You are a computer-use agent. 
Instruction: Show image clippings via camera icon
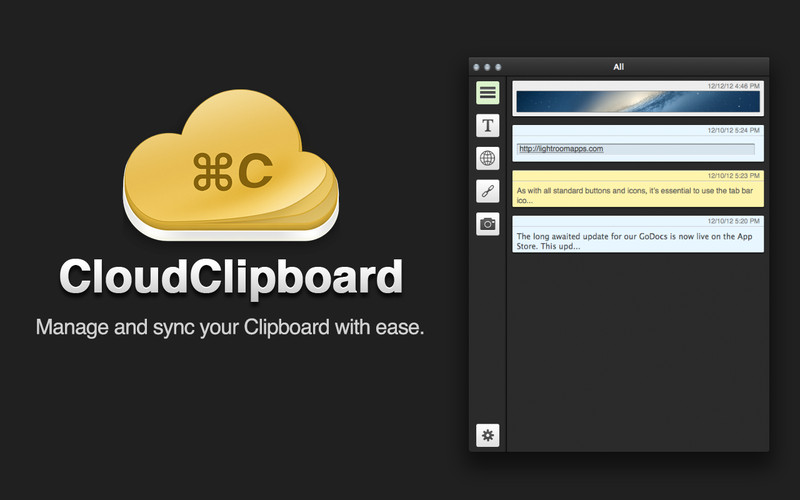488,224
